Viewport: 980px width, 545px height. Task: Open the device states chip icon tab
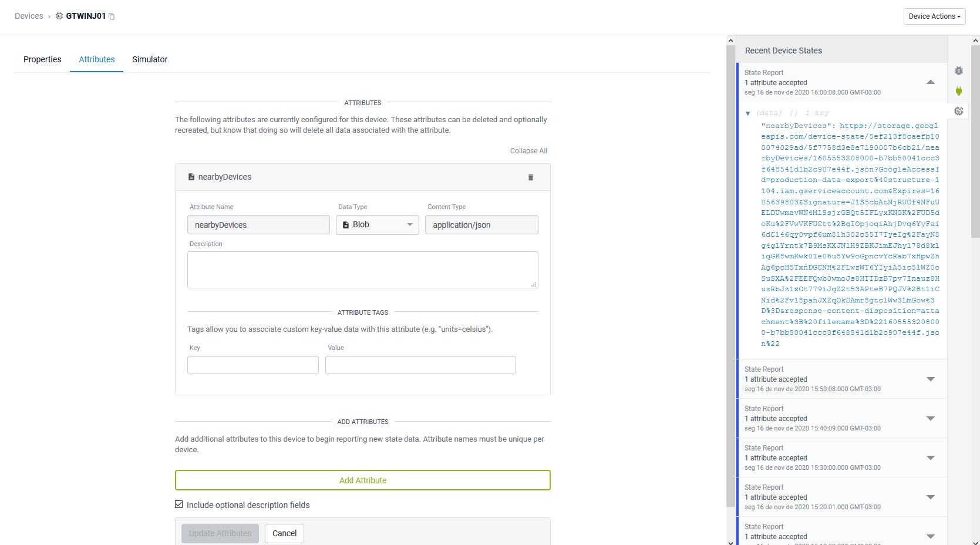click(959, 111)
